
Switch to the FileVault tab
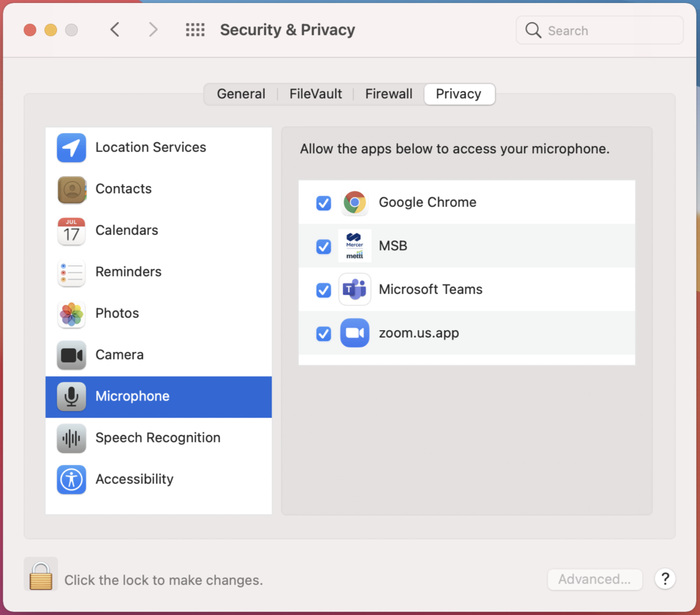tap(315, 94)
